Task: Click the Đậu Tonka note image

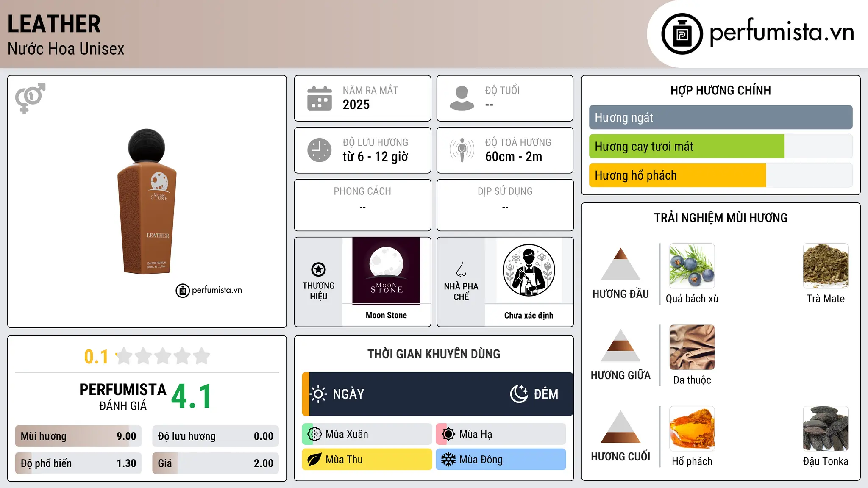Action: 826,429
